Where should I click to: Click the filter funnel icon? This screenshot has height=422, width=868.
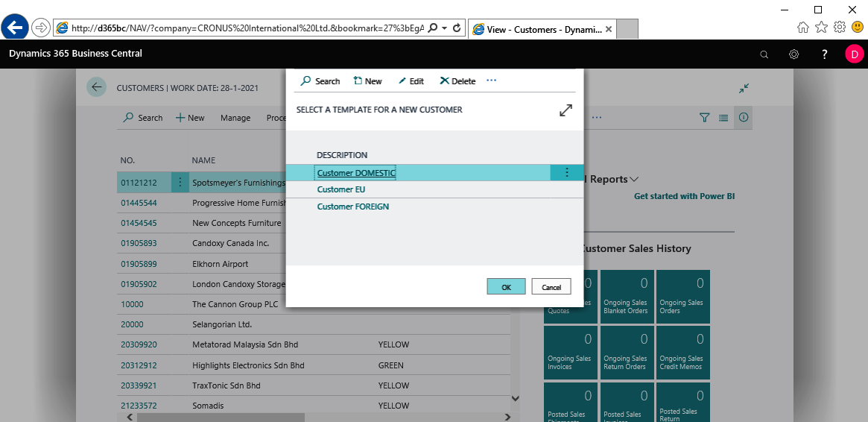(x=704, y=117)
